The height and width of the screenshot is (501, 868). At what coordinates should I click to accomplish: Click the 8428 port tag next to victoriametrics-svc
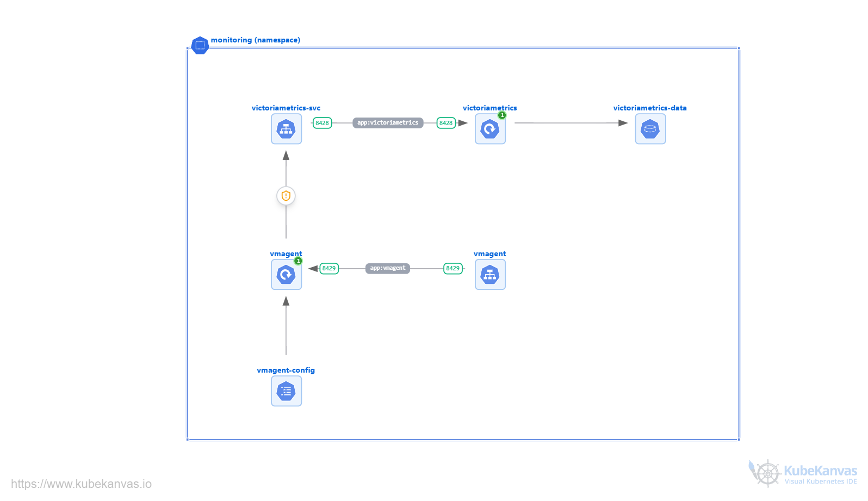[x=323, y=123]
